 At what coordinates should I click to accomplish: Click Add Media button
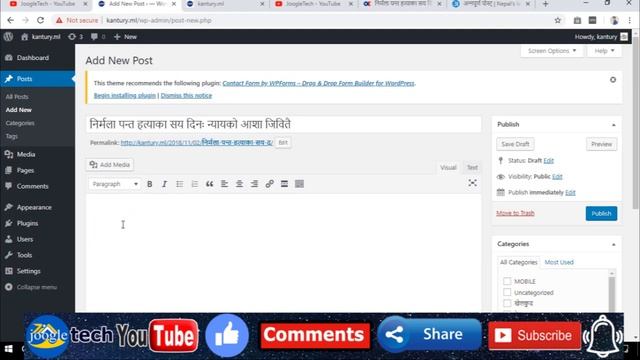point(110,165)
